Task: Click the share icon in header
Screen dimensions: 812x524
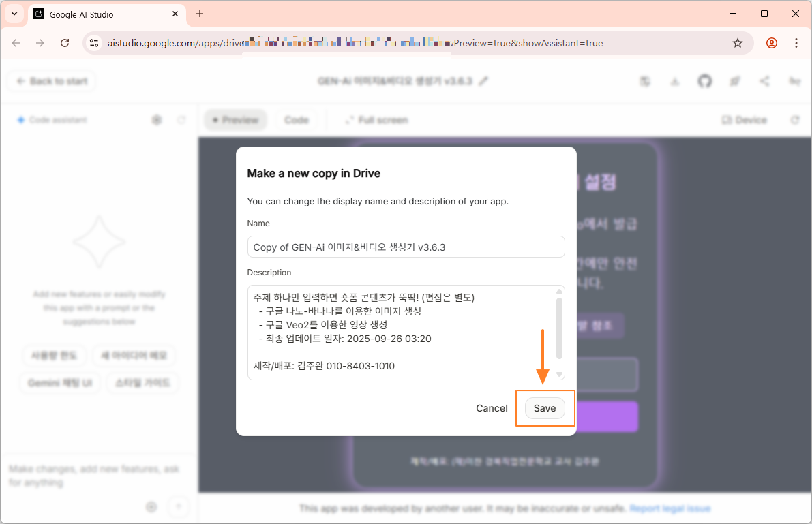Action: [764, 81]
